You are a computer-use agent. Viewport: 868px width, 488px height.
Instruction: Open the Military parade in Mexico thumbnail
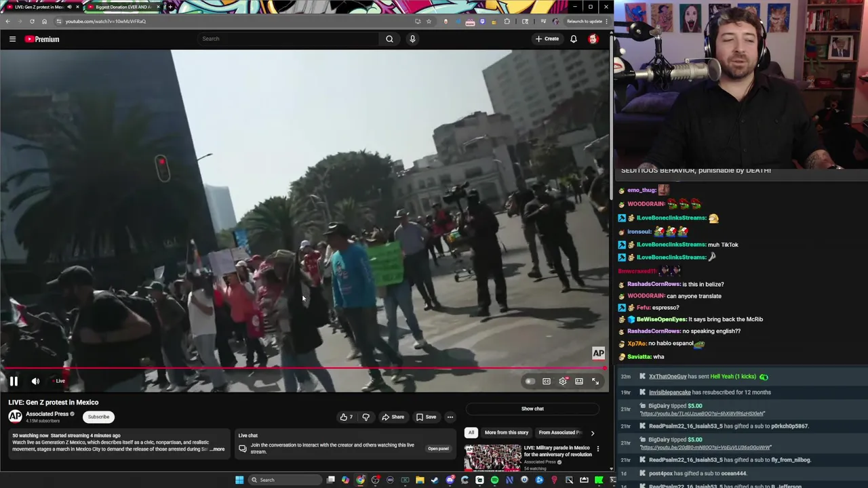[x=492, y=457]
